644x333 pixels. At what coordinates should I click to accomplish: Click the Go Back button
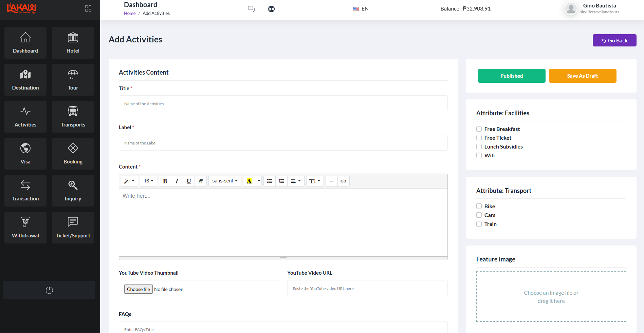[x=614, y=40]
